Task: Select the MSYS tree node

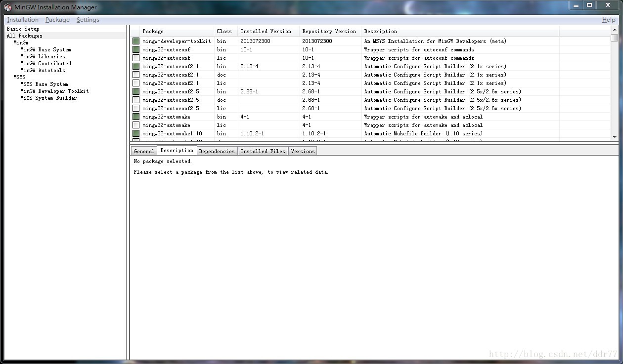Action: click(x=19, y=77)
